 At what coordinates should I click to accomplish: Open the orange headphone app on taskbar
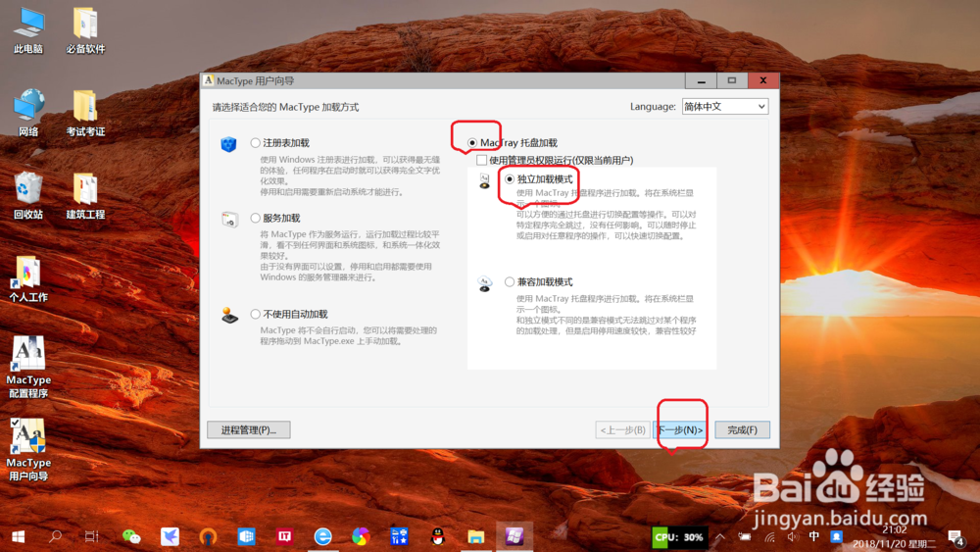208,536
